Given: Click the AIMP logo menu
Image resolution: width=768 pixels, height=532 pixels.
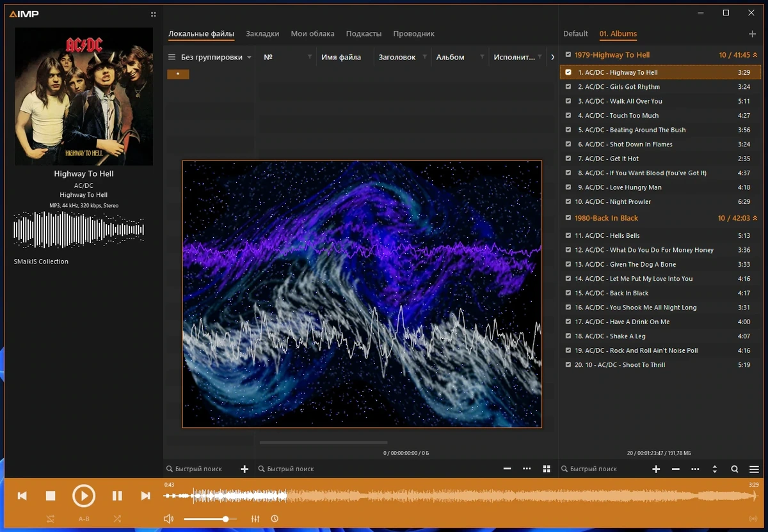Looking at the screenshot, I should tap(24, 14).
